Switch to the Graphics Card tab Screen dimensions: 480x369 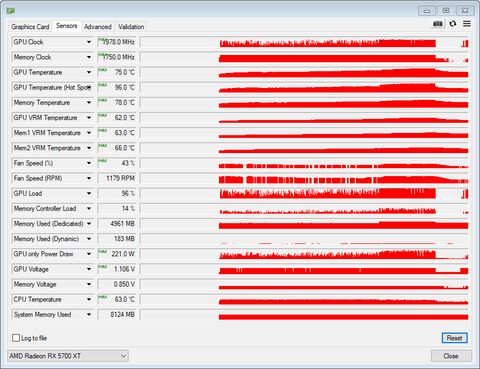pyautogui.click(x=30, y=27)
